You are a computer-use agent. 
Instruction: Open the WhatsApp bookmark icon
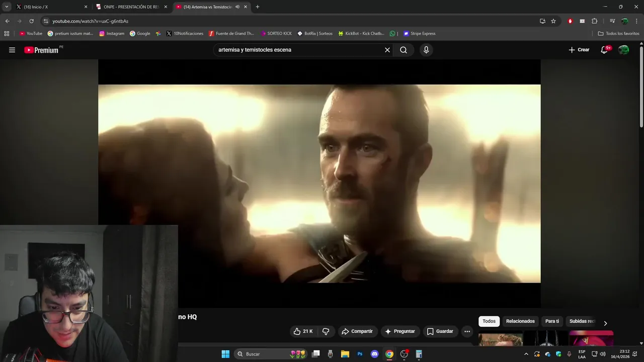click(x=392, y=34)
